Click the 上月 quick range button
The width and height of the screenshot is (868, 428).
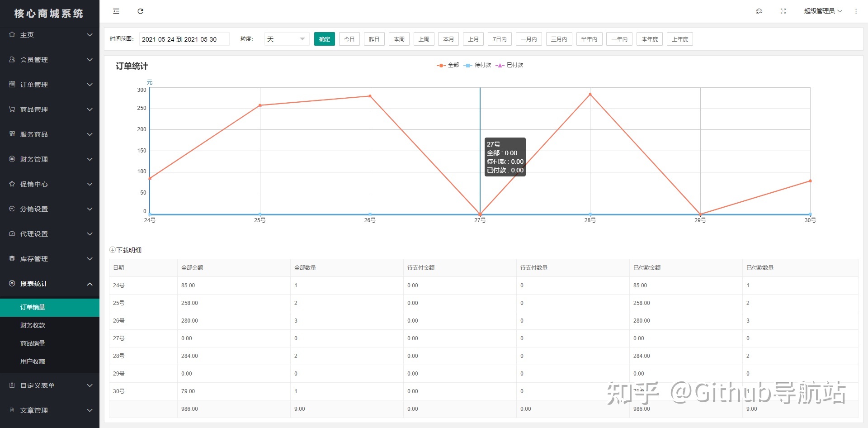click(x=473, y=39)
